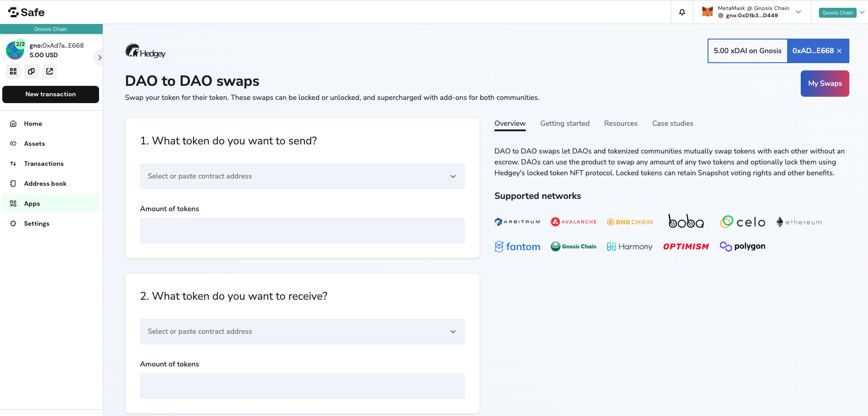Click the 5.00 USD Safe balance
The height and width of the screenshot is (416, 868).
pos(44,55)
